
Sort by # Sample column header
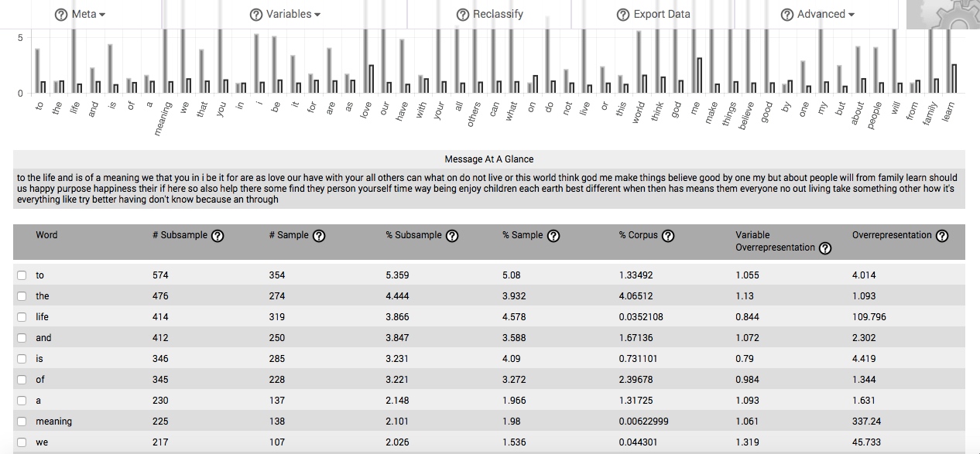[288, 235]
